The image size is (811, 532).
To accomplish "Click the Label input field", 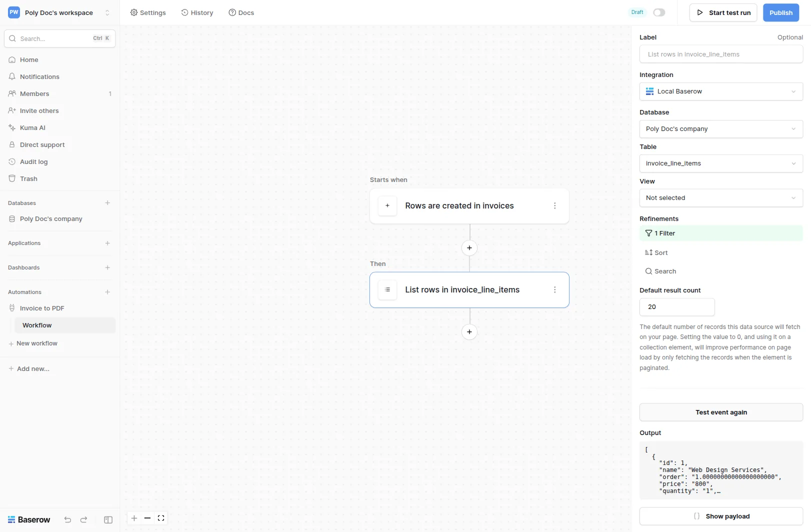I will 721,54.
